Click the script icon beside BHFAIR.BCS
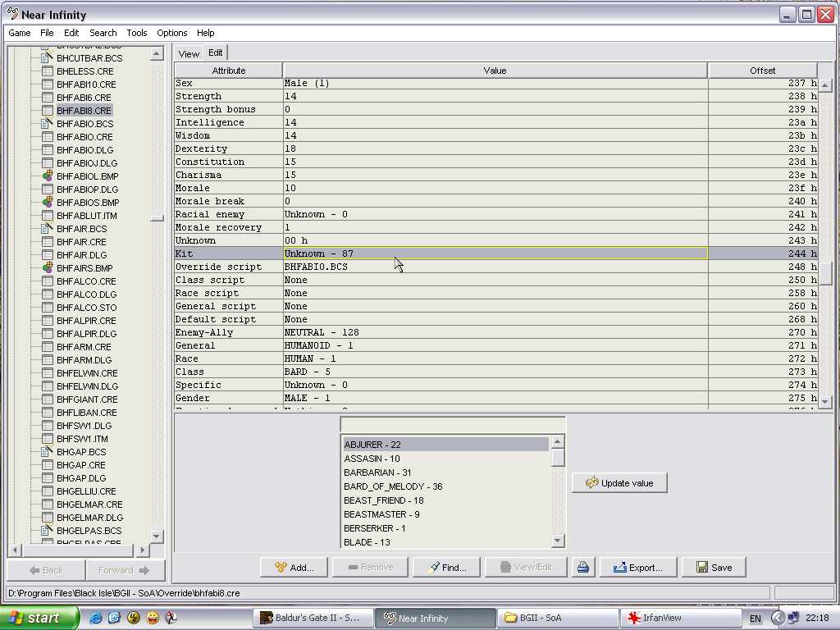 47,228
